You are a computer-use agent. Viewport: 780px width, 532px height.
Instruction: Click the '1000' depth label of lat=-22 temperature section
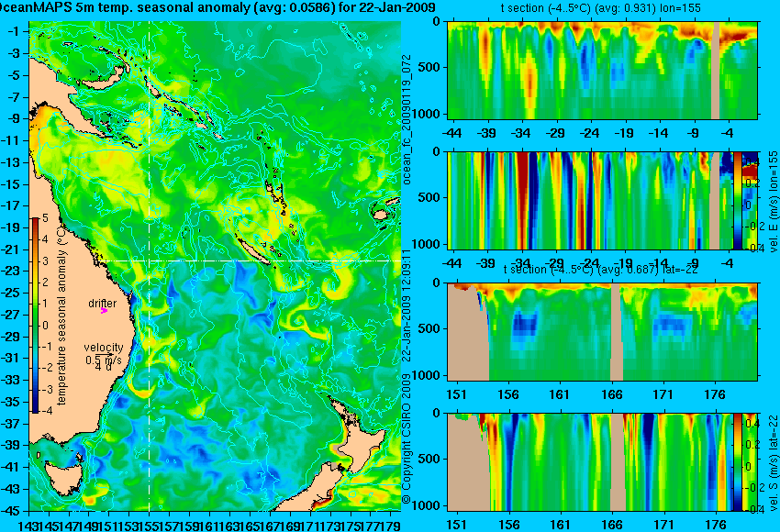(x=428, y=376)
